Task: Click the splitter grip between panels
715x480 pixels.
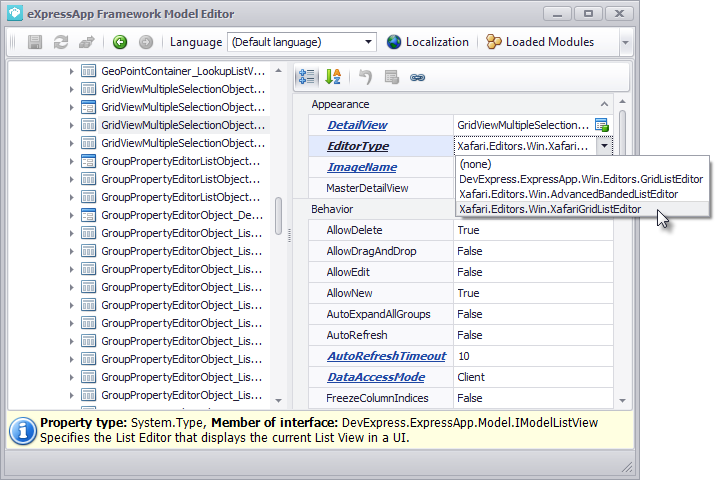Action: pyautogui.click(x=289, y=235)
